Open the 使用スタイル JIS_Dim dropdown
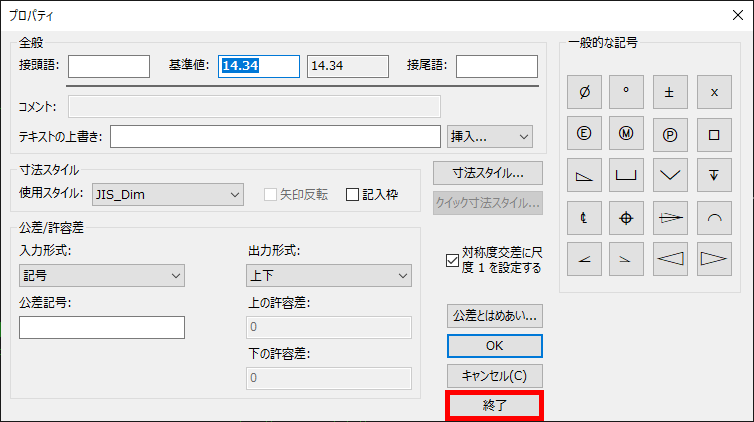Screen dimensions: 754x422 [168, 194]
